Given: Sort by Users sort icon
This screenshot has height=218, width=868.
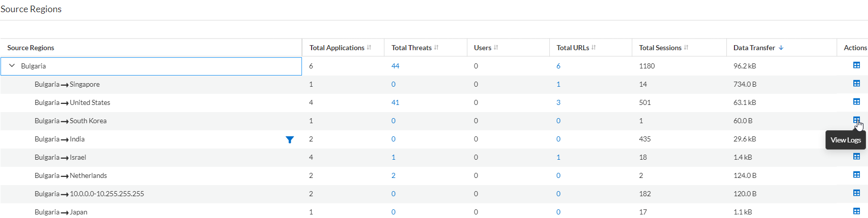Looking at the screenshot, I should pos(496,48).
